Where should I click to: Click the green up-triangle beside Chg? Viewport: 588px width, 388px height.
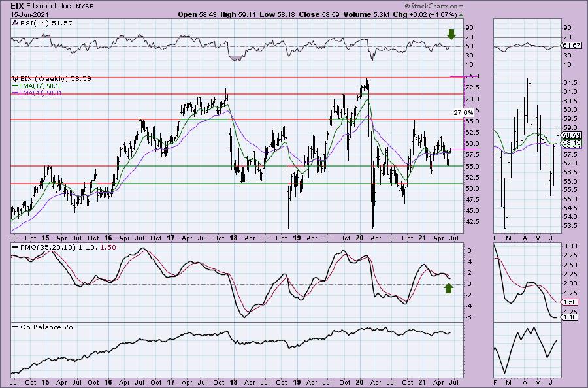coord(461,15)
